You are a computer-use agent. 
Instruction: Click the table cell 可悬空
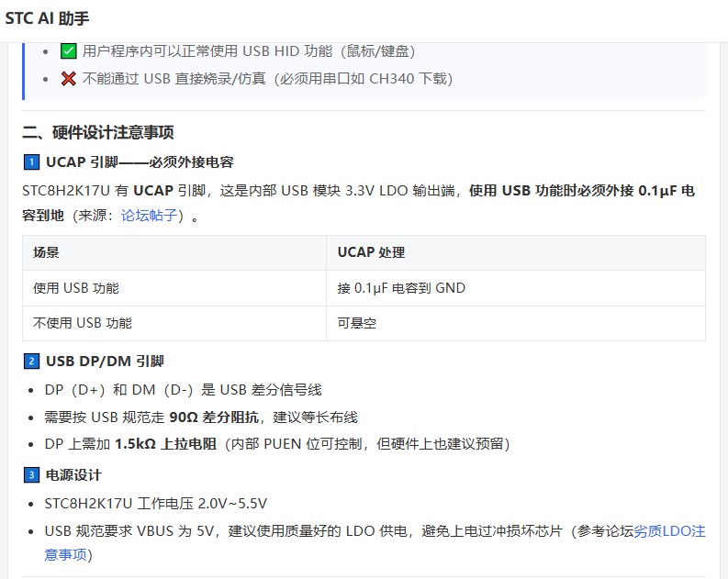coord(516,323)
